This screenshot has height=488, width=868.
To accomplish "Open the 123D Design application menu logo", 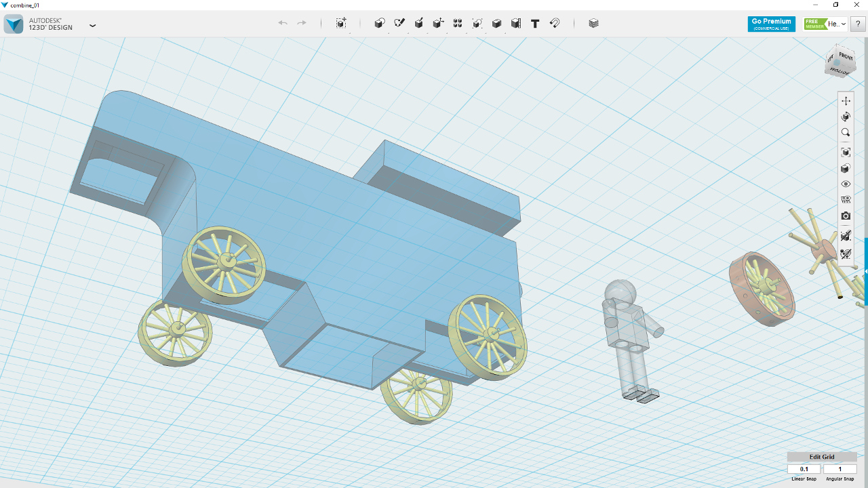I will [x=14, y=24].
